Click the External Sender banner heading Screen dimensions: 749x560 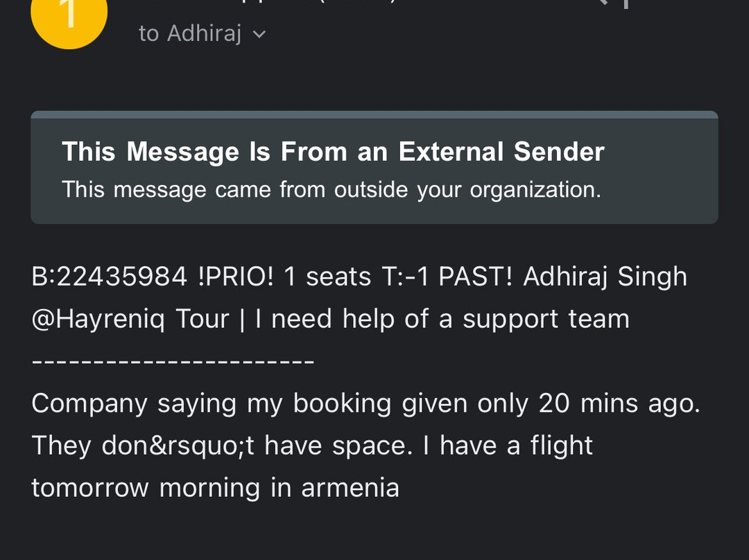(x=333, y=152)
